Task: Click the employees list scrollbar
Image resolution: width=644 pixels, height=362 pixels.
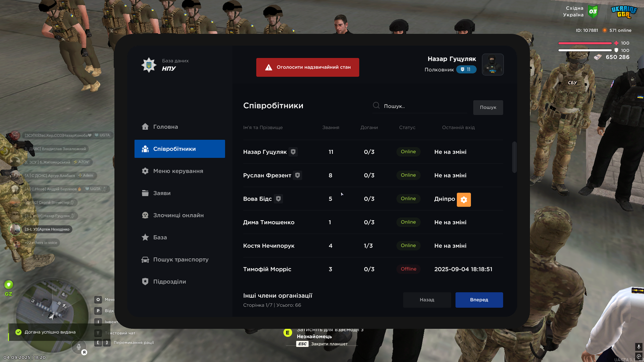Action: 514,157
